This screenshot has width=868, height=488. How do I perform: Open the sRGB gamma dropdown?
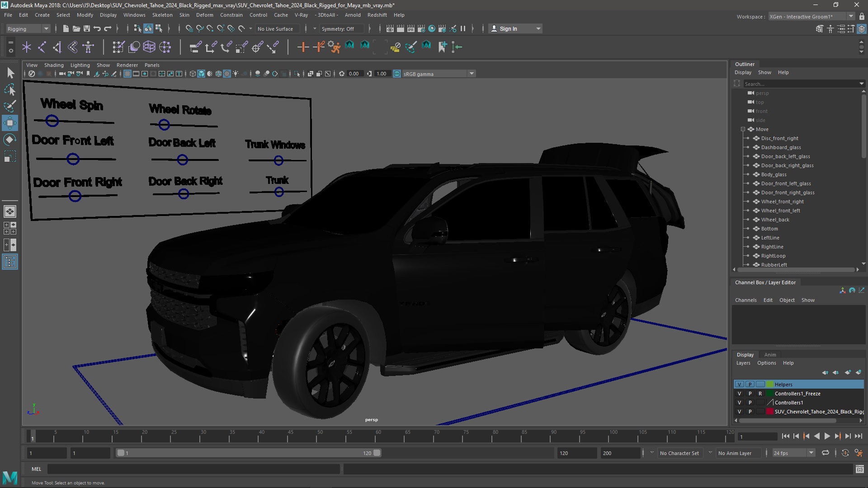(x=472, y=74)
